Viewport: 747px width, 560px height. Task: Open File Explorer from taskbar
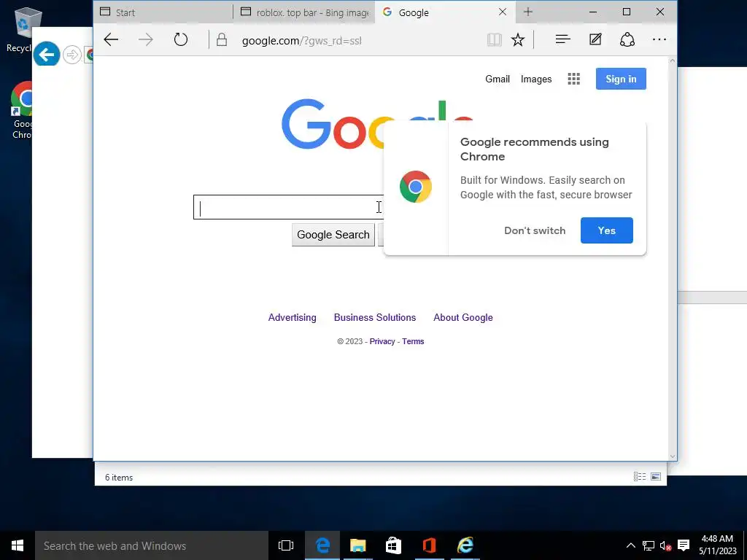pyautogui.click(x=357, y=545)
